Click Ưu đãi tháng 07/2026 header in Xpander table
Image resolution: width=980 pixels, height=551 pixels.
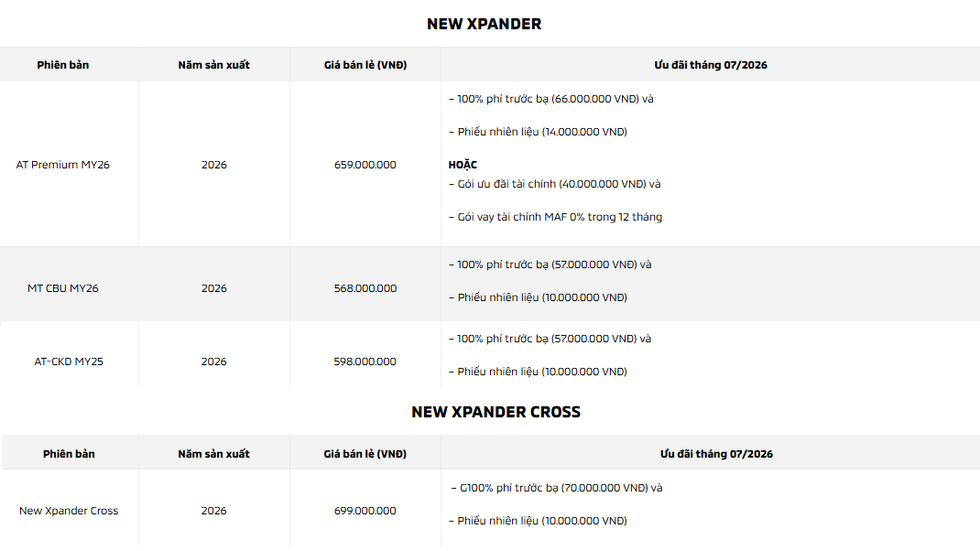711,65
